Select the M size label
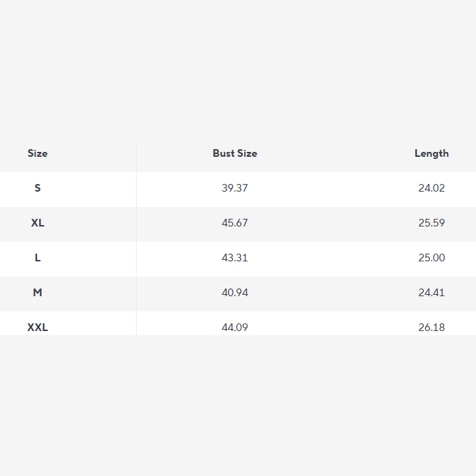 [38, 293]
